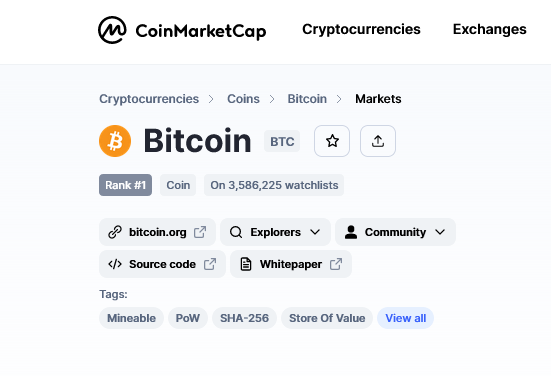This screenshot has height=376, width=551.
Task: Click the chain link icon beside bitcoin.org
Action: pyautogui.click(x=115, y=232)
